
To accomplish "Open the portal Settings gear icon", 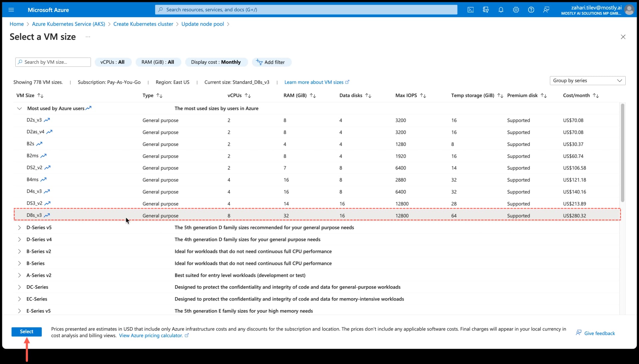I will click(x=516, y=10).
